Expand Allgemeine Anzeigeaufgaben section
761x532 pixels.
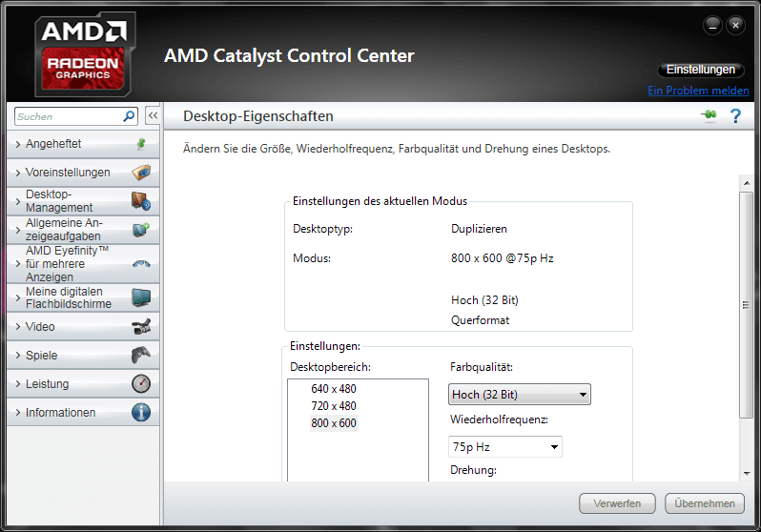83,230
